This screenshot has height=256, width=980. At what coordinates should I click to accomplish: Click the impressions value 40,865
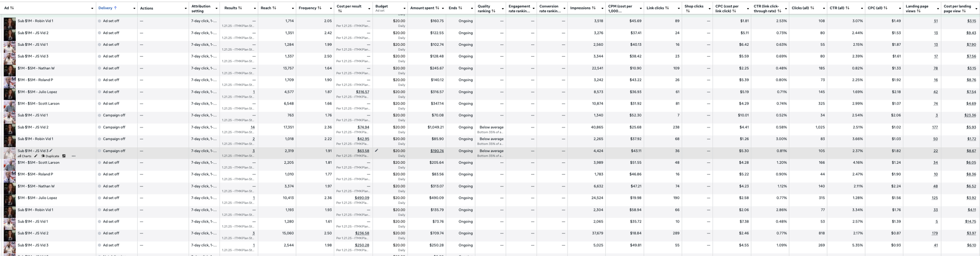tap(597, 127)
